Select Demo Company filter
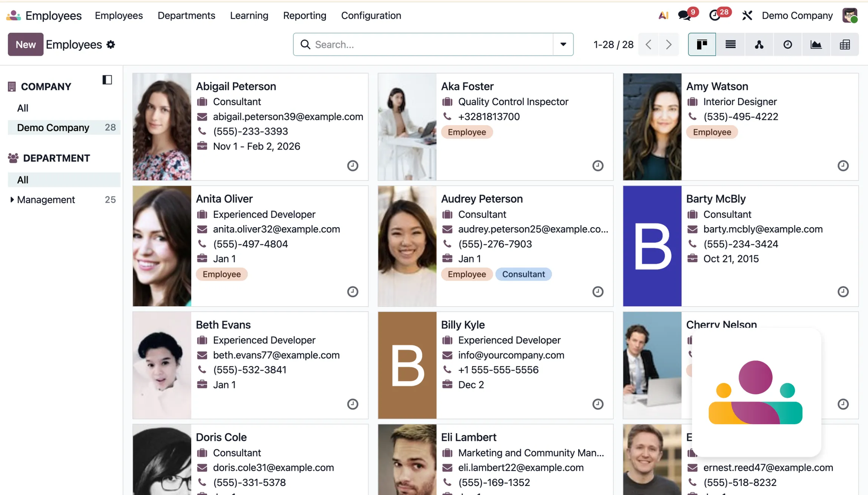868x495 pixels. click(x=64, y=127)
